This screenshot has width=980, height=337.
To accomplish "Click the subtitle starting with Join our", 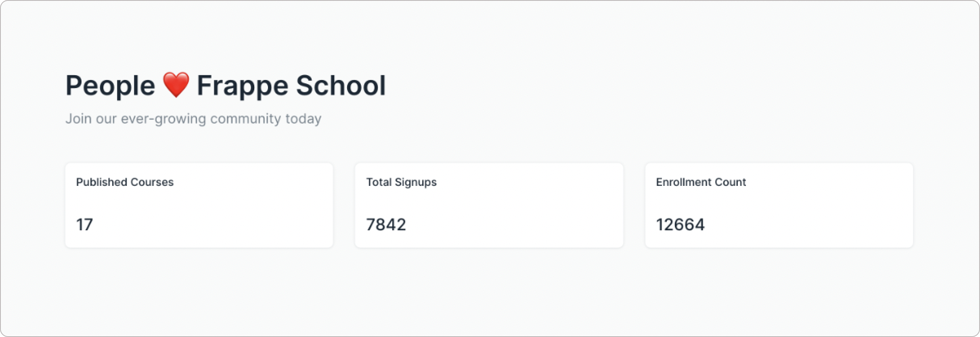I will point(193,119).
